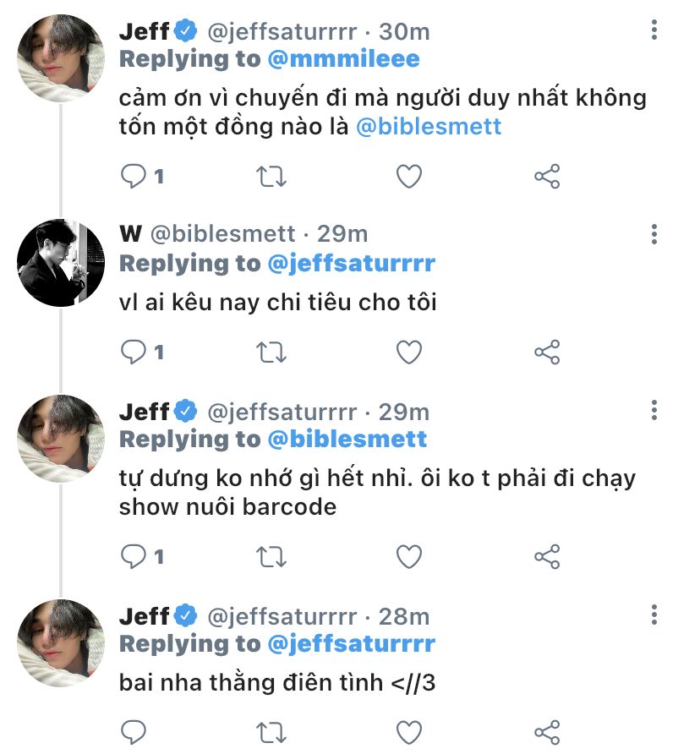Share Jeff's tweet posted 30m ago
The height and width of the screenshot is (754, 700).
point(547,177)
